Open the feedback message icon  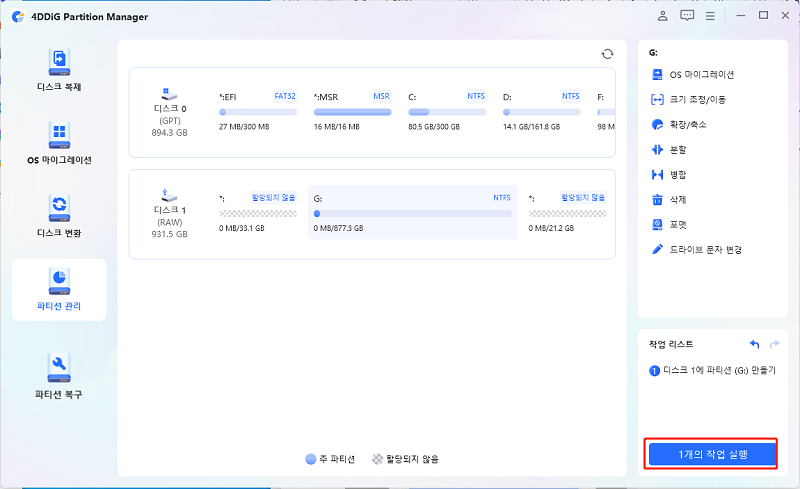[x=687, y=16]
